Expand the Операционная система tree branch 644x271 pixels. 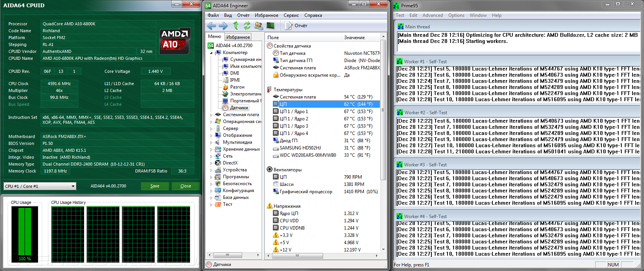[x=211, y=122]
